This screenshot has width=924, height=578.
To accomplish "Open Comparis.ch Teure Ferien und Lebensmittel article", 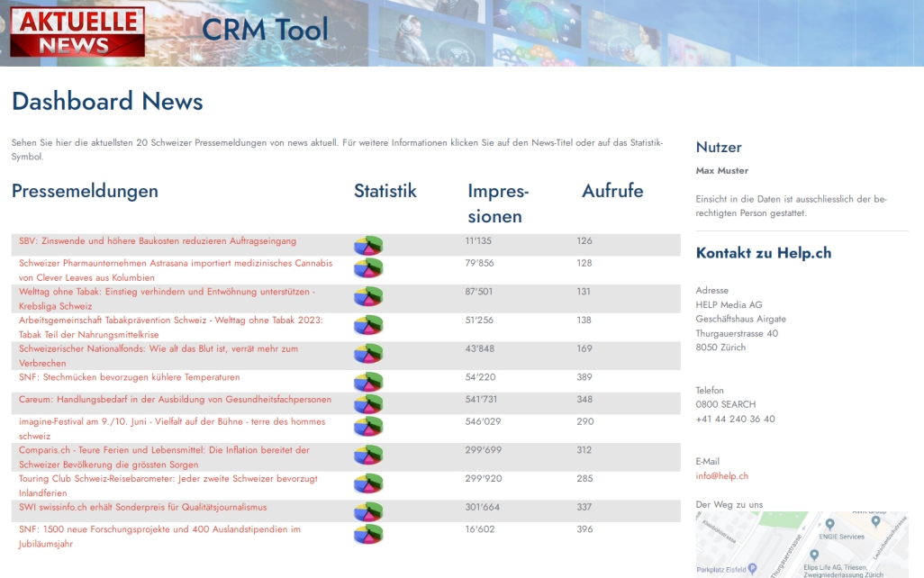I will coord(164,457).
